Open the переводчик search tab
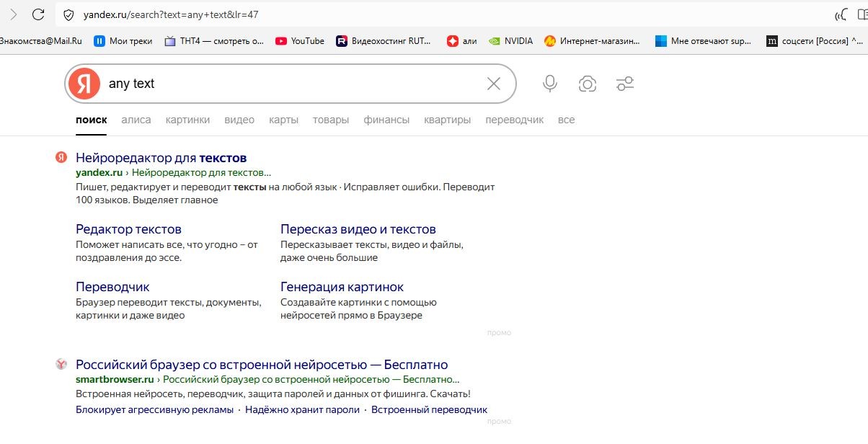Image resolution: width=868 pixels, height=444 pixels. pos(514,120)
